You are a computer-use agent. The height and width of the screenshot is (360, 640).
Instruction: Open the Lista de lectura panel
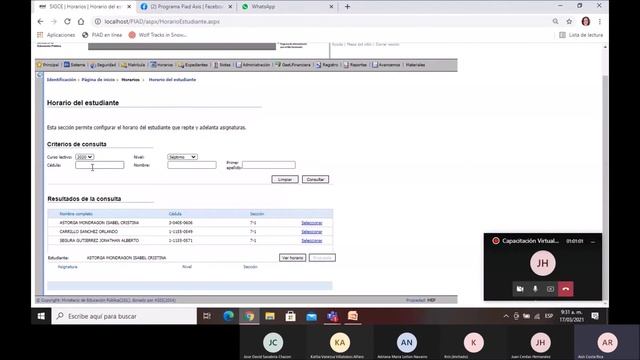[x=581, y=35]
